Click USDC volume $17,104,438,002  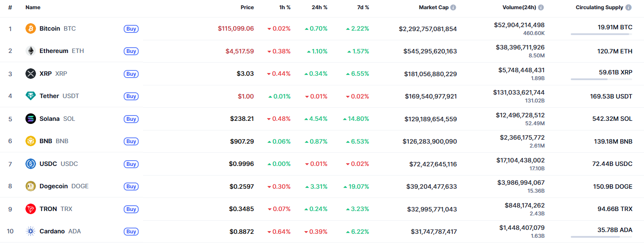(521, 160)
